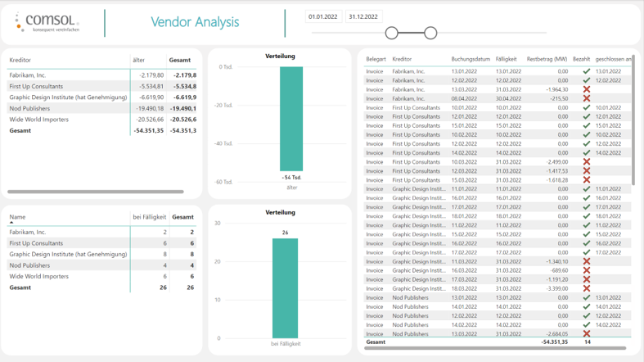Viewport: 644px width, 362px height.
Task: Click green check for Graphic Design 11.01.2022 invoice
Action: (x=587, y=189)
